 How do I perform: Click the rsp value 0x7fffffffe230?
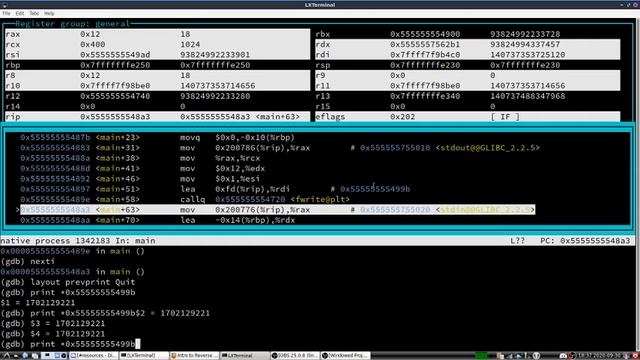425,65
